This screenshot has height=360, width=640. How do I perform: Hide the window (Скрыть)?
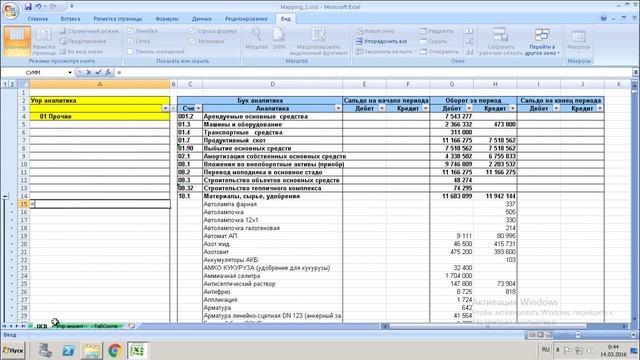click(x=433, y=41)
